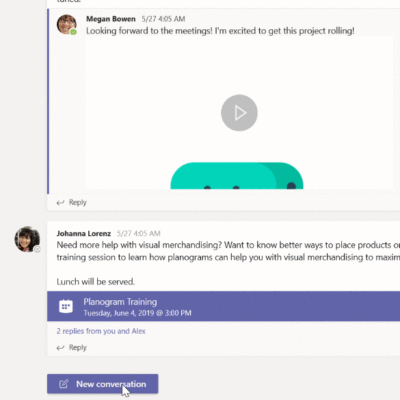Click the reply arrow icon under Johanna's message
Viewport: 400px width, 400px height.
click(x=60, y=348)
